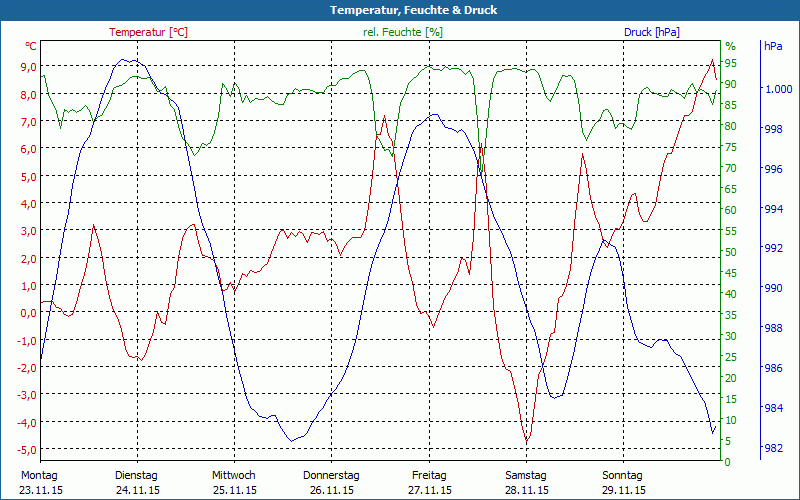This screenshot has width=800, height=500.
Task: Click the '6,0' temperature axis value
Action: point(29,149)
